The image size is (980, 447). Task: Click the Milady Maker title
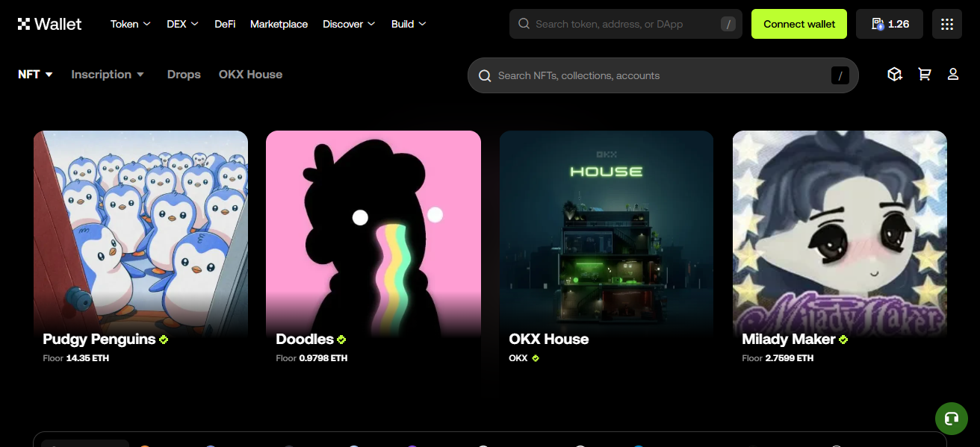pyautogui.click(x=789, y=340)
